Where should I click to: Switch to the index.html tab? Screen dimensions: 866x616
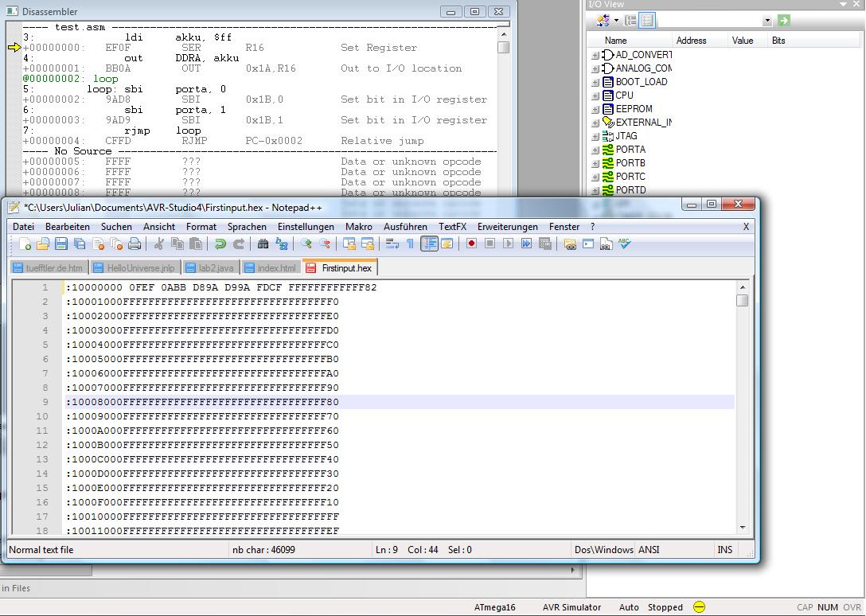[x=271, y=268]
